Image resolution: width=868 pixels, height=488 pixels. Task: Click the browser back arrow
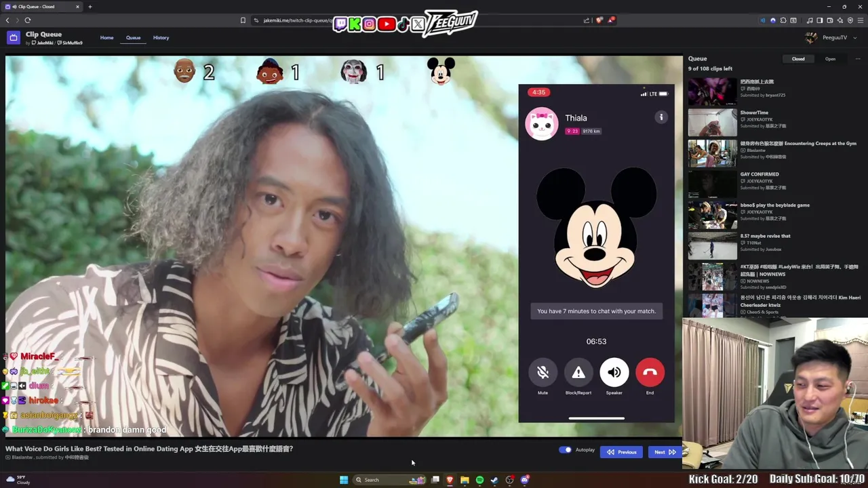[x=7, y=20]
